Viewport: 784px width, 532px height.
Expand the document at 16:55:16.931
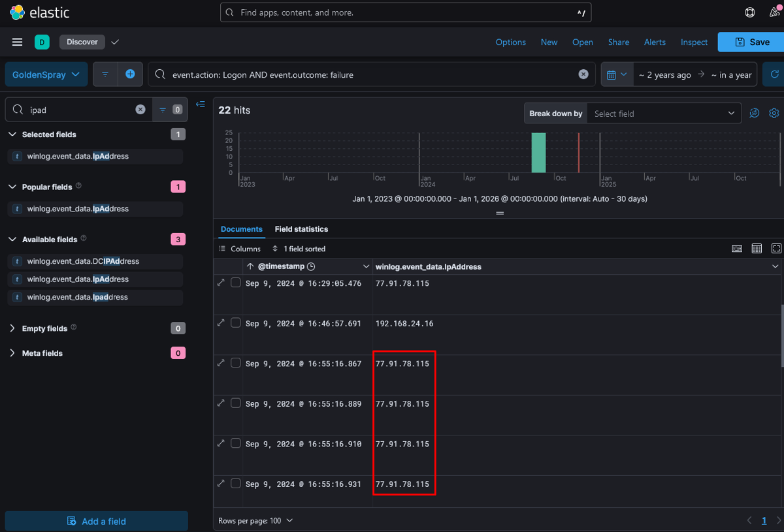[221, 483]
